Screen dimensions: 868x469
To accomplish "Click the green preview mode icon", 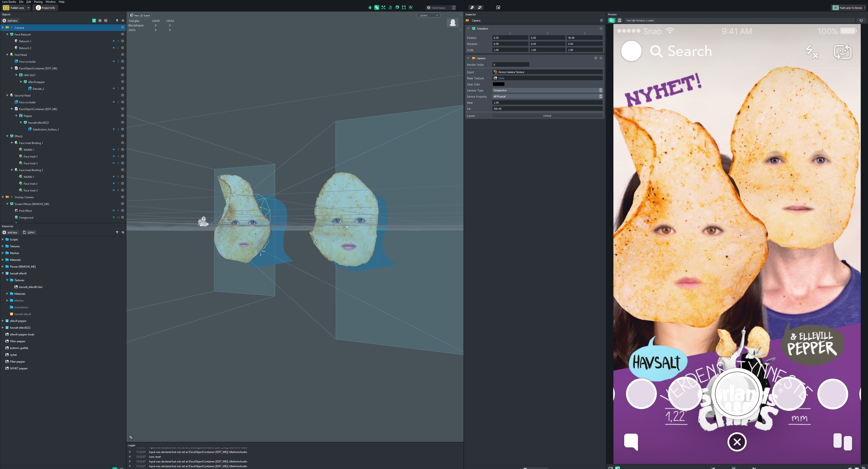I will point(612,21).
